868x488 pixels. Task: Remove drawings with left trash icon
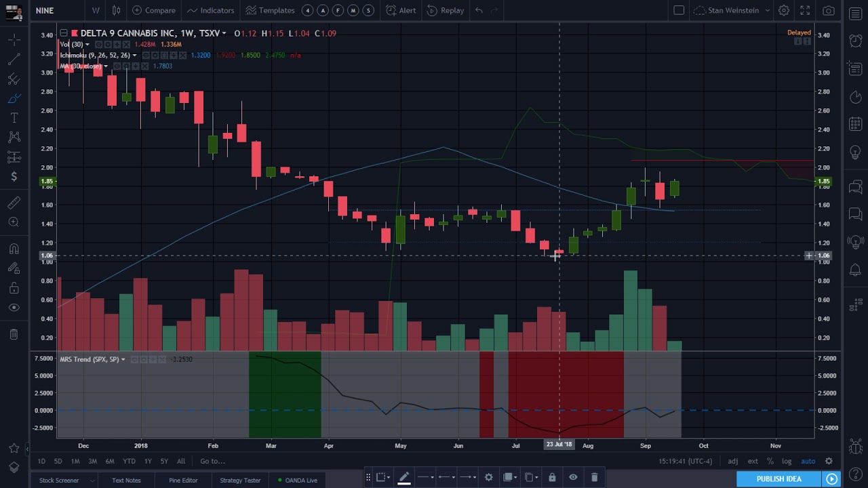pyautogui.click(x=14, y=334)
